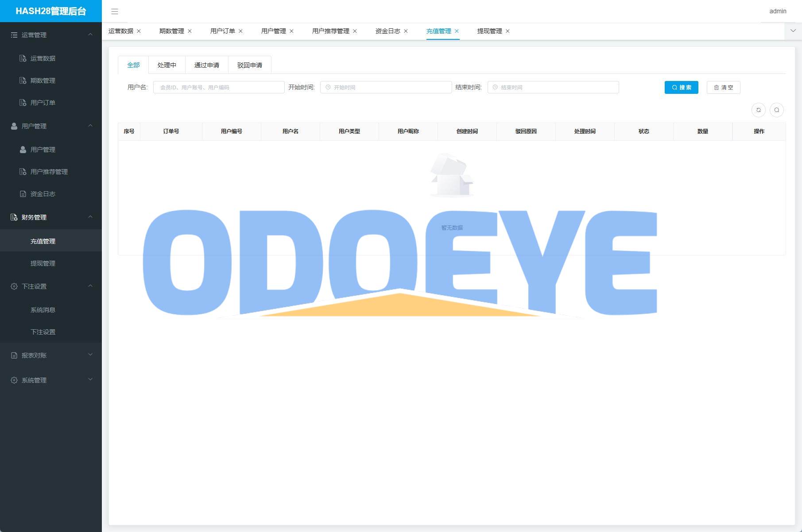Click the blue 搜索 button
The image size is (802, 532).
pos(681,88)
